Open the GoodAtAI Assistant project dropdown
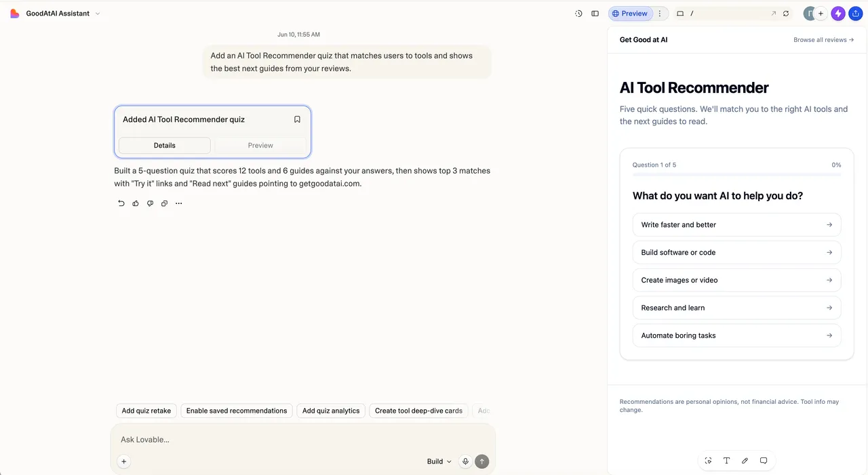The height and width of the screenshot is (475, 868). click(63, 14)
